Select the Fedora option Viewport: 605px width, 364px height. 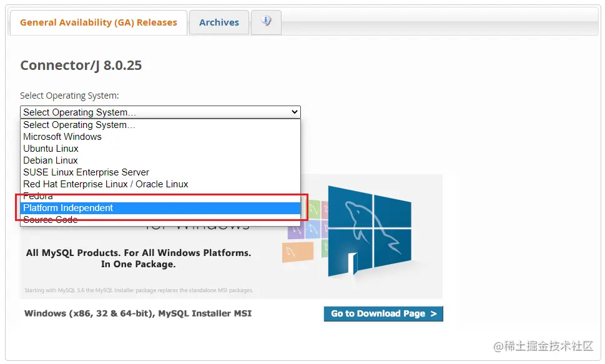(x=160, y=195)
